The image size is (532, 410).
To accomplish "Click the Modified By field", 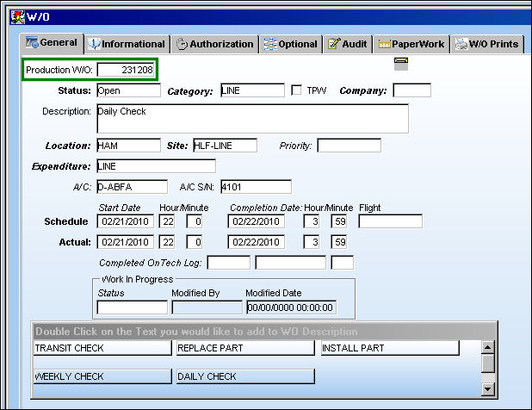I will (x=207, y=307).
